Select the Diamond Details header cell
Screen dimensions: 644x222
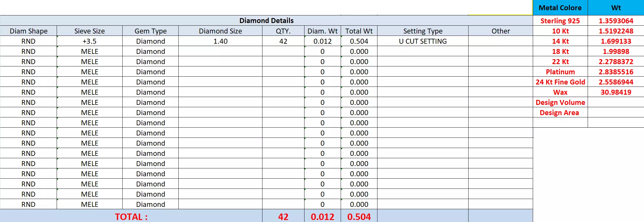pyautogui.click(x=266, y=20)
